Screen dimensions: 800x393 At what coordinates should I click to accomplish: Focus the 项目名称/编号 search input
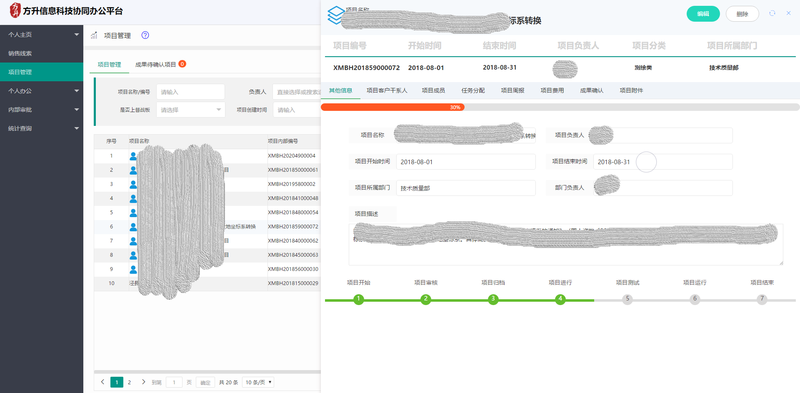[x=190, y=92]
